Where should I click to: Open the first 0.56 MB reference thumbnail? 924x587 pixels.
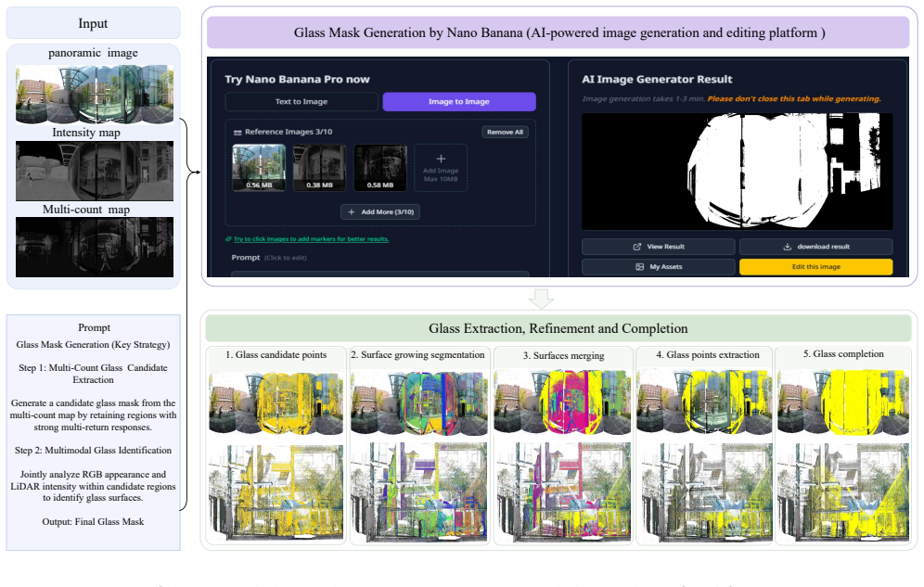(x=259, y=167)
